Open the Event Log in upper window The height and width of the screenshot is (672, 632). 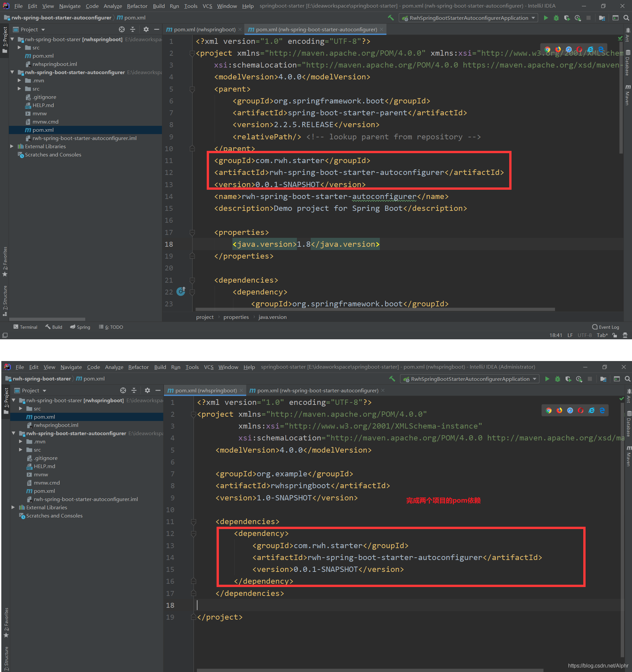pyautogui.click(x=606, y=327)
